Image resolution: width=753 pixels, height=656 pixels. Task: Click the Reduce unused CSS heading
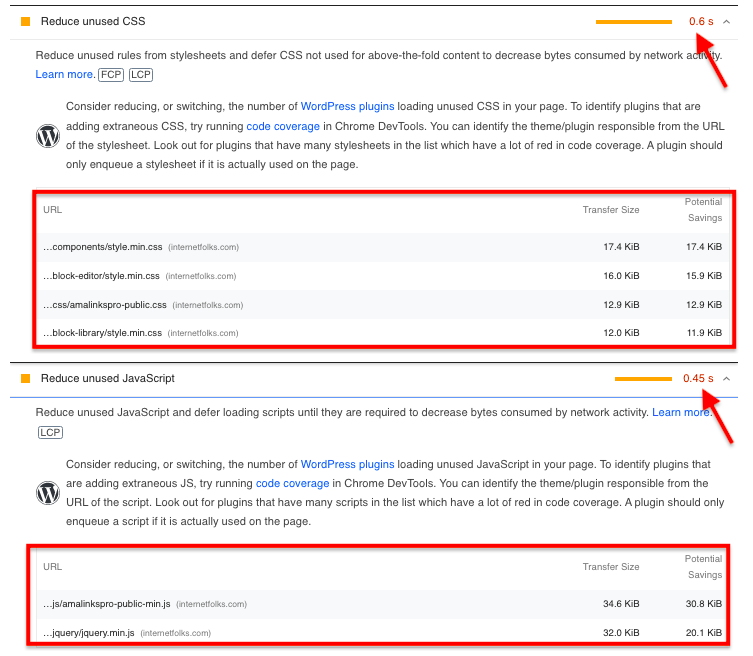[93, 22]
